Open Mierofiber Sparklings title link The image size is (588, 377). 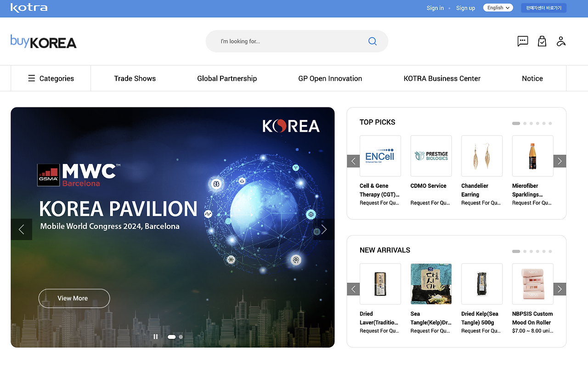tap(528, 190)
